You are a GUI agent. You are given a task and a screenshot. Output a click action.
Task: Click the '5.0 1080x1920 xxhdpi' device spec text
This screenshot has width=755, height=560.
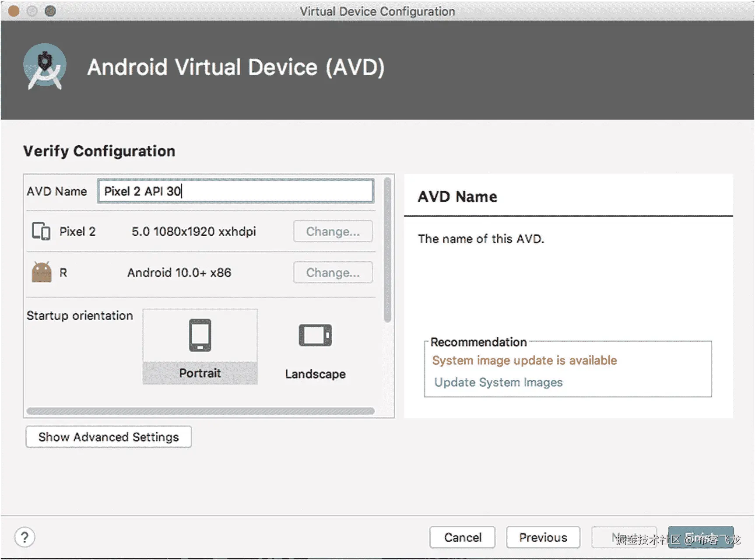[x=194, y=231]
